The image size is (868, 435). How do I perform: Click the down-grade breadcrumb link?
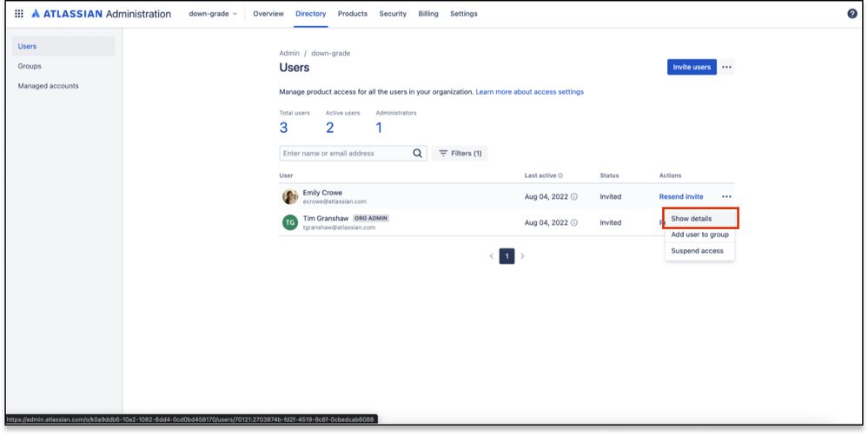[x=330, y=54]
